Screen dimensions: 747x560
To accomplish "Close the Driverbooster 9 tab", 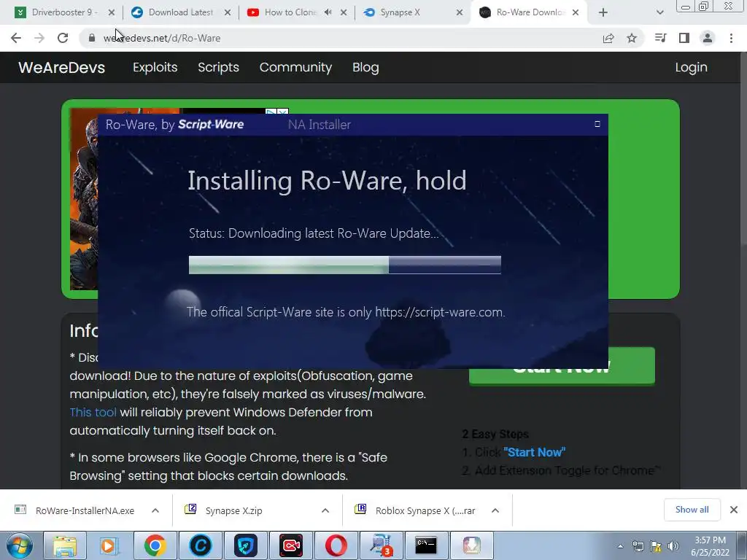I will 112,12.
